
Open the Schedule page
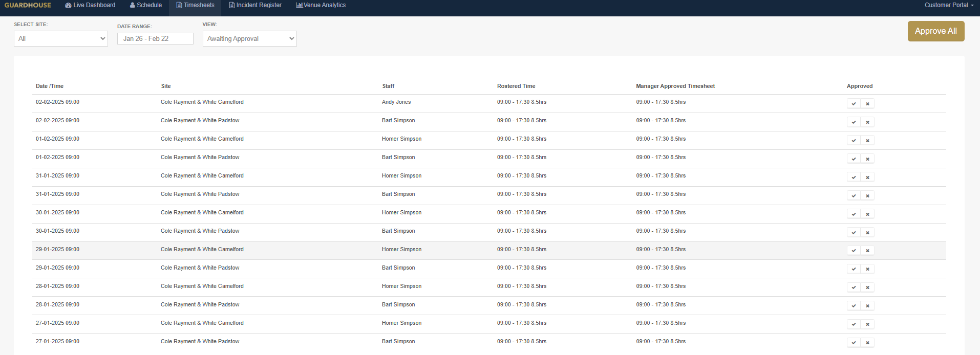[x=146, y=5]
